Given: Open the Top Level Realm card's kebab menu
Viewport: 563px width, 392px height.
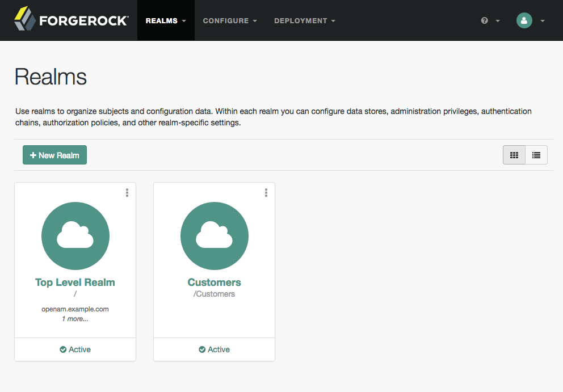Looking at the screenshot, I should 127,193.
